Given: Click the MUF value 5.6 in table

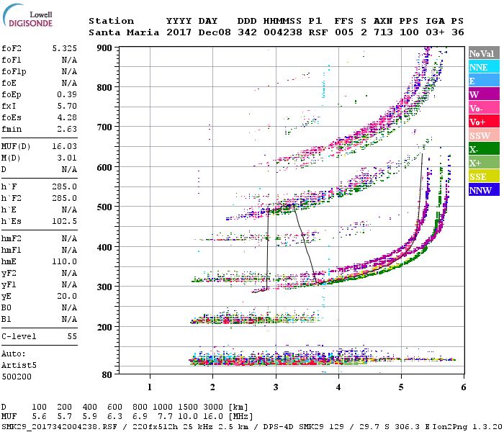Looking at the screenshot, I should coord(39,417).
